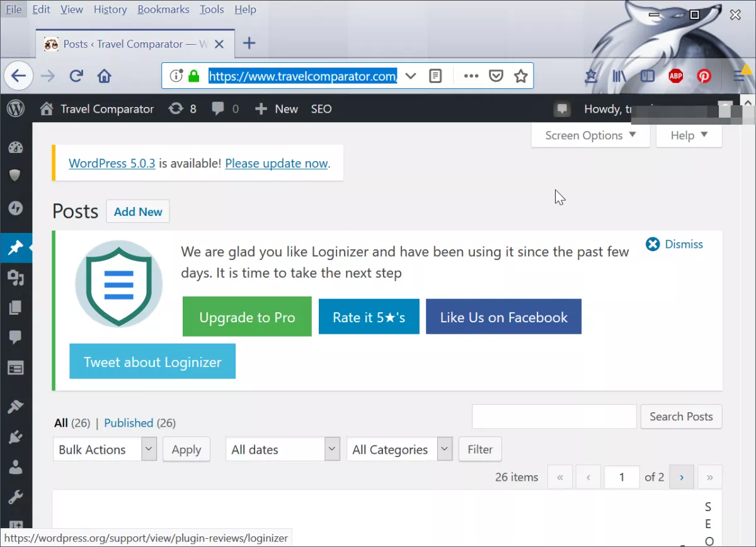The image size is (756, 547).
Task: Open the Help menu in menu bar
Action: (245, 9)
